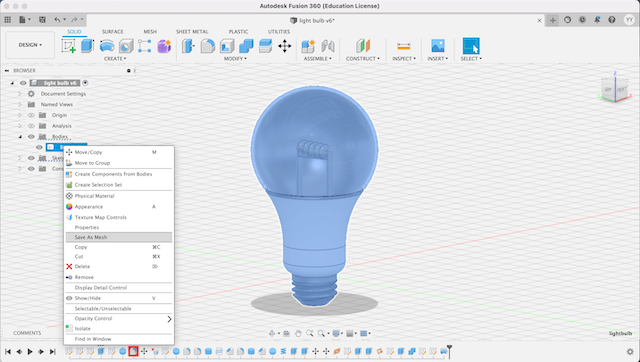Select the Shell tool
Screen dimensions: 640x362
click(x=227, y=46)
